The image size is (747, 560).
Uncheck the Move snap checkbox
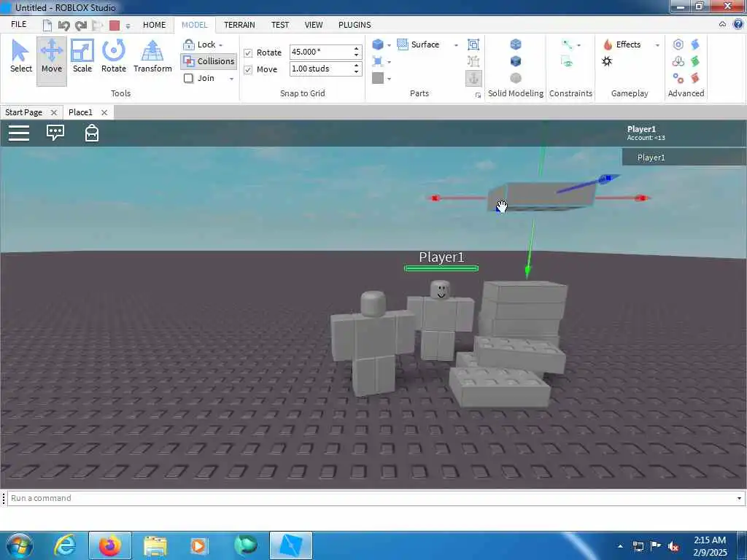point(248,69)
